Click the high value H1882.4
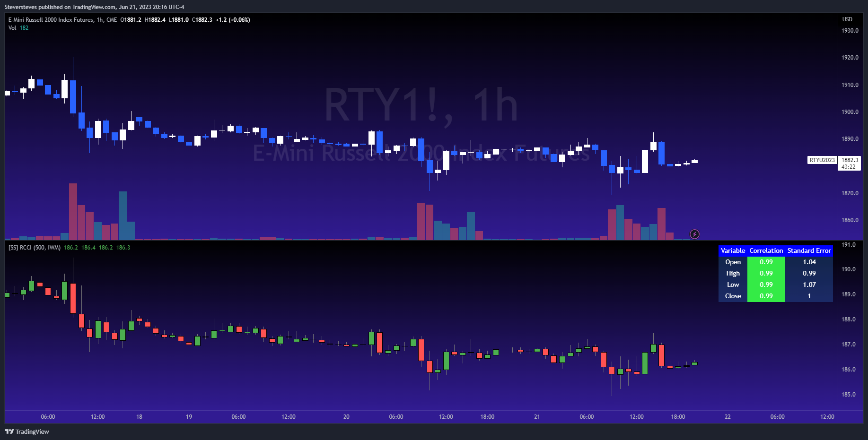 155,20
